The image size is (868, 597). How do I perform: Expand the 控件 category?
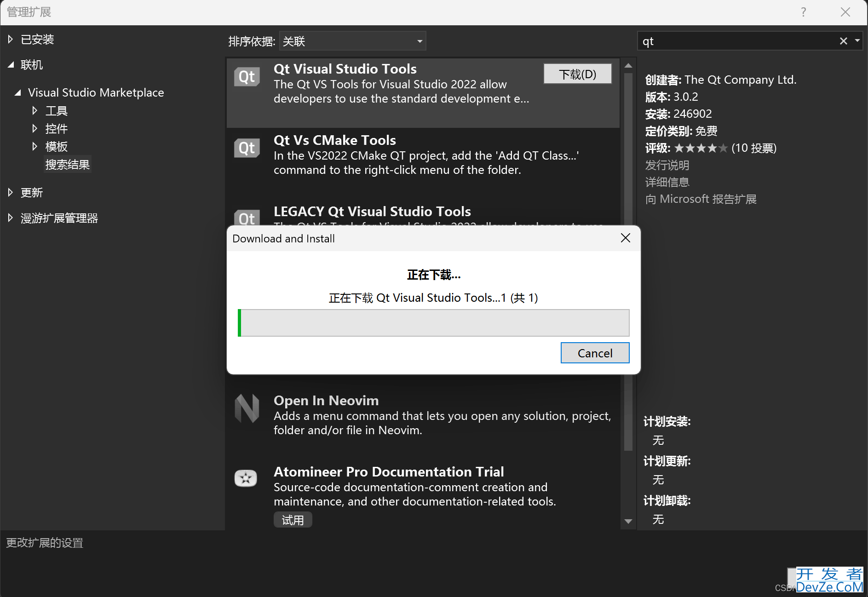tap(34, 128)
